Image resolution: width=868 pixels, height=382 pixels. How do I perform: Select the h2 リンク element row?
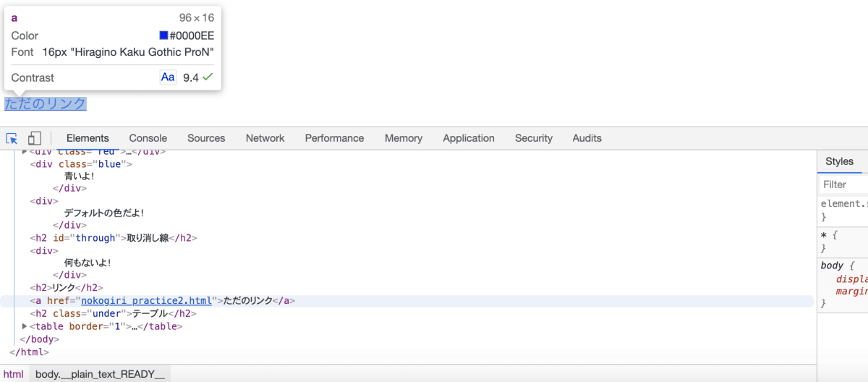pyautogui.click(x=67, y=288)
